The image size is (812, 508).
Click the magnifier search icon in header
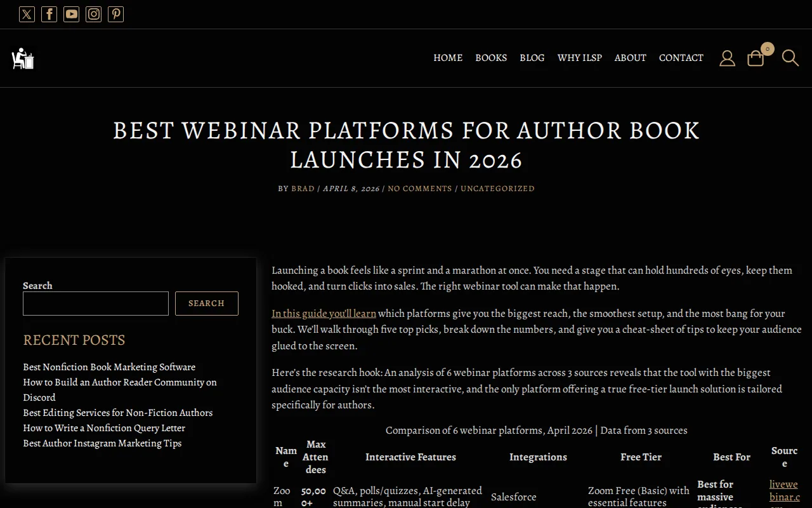[x=790, y=58]
